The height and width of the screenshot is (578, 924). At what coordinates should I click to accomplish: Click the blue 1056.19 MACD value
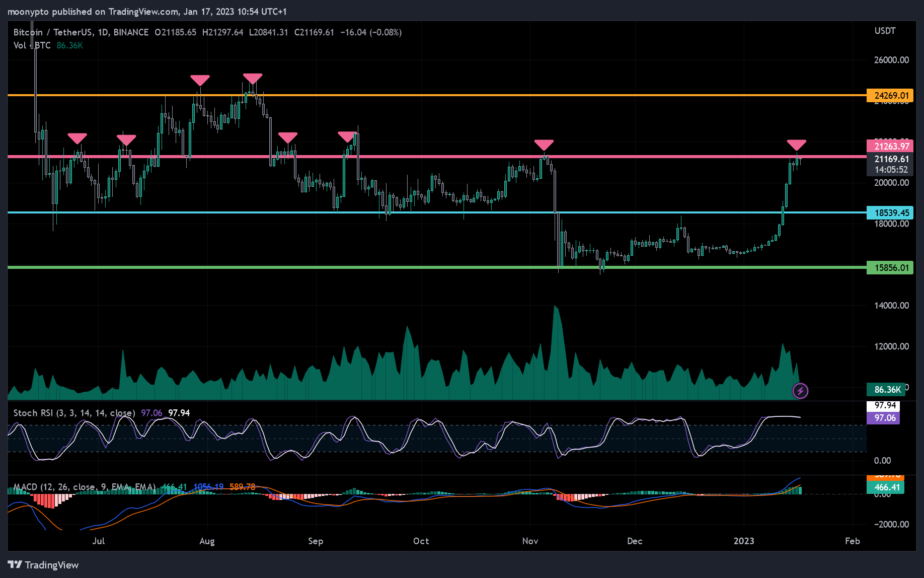pyautogui.click(x=208, y=487)
